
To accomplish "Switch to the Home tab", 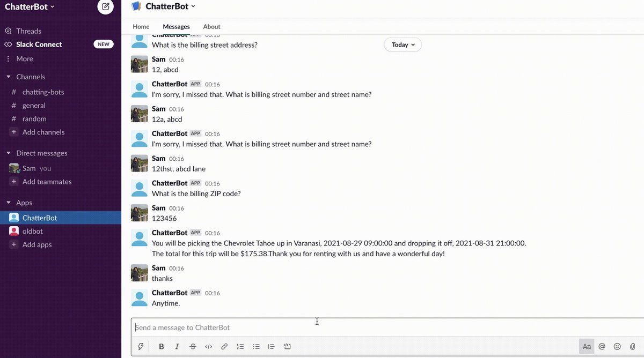I will (x=141, y=27).
